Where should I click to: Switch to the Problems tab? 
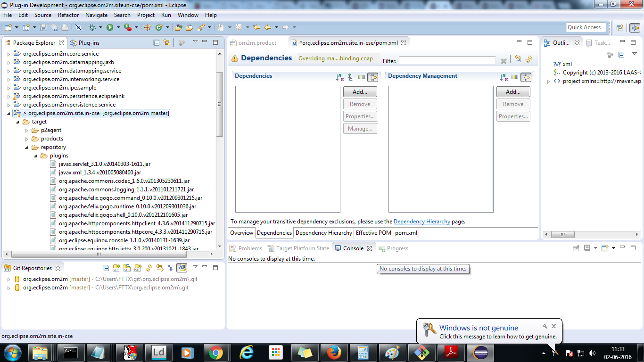(x=246, y=248)
